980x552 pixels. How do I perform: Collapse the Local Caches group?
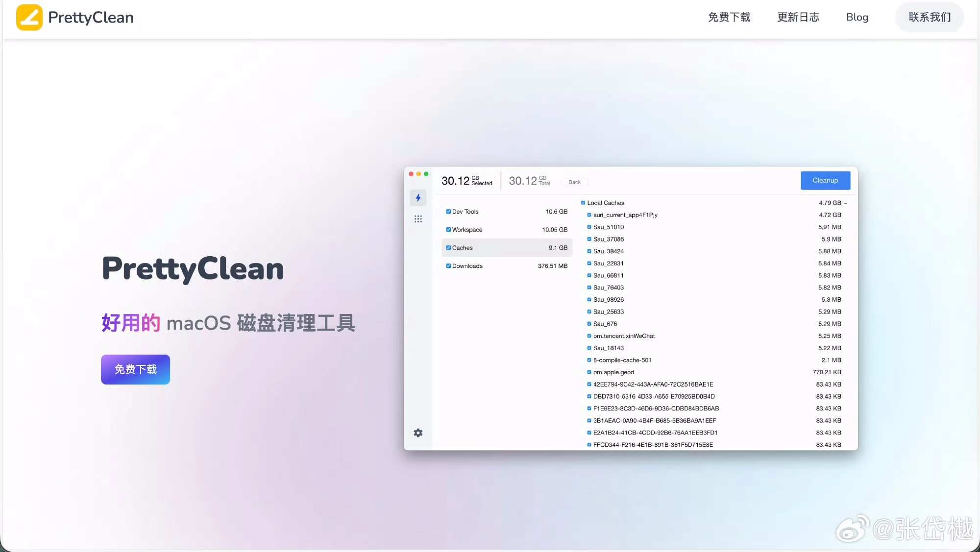pos(845,203)
